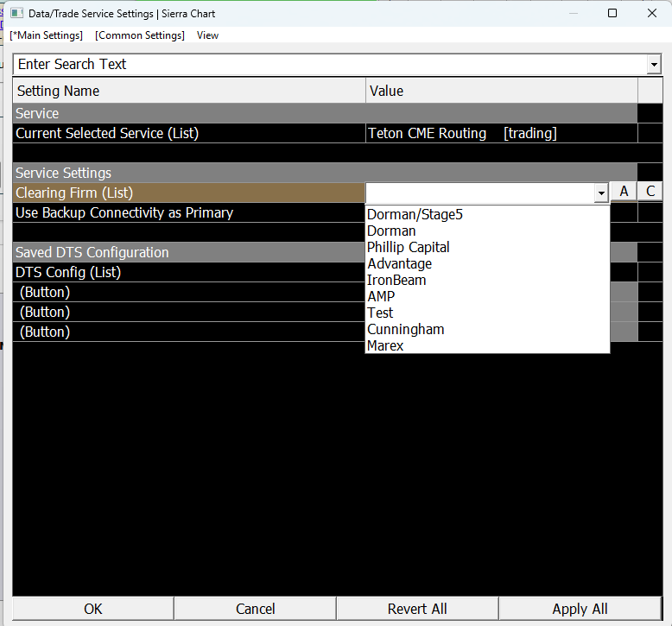Open the View menu

pos(207,35)
